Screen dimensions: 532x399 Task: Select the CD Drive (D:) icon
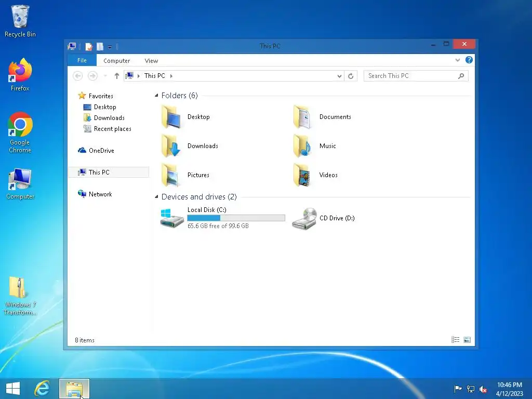tap(304, 218)
